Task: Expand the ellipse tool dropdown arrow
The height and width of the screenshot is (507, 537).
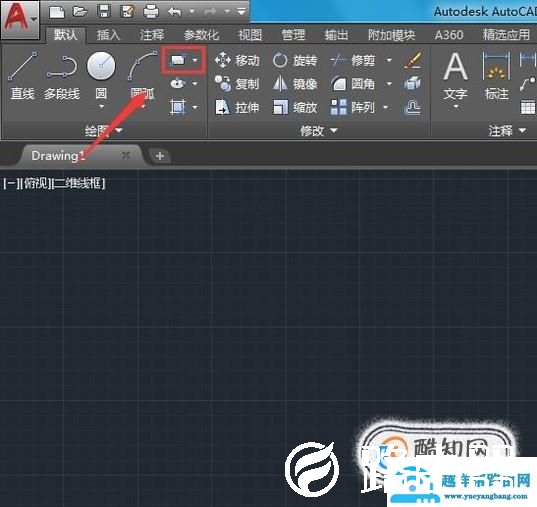Action: (x=195, y=84)
